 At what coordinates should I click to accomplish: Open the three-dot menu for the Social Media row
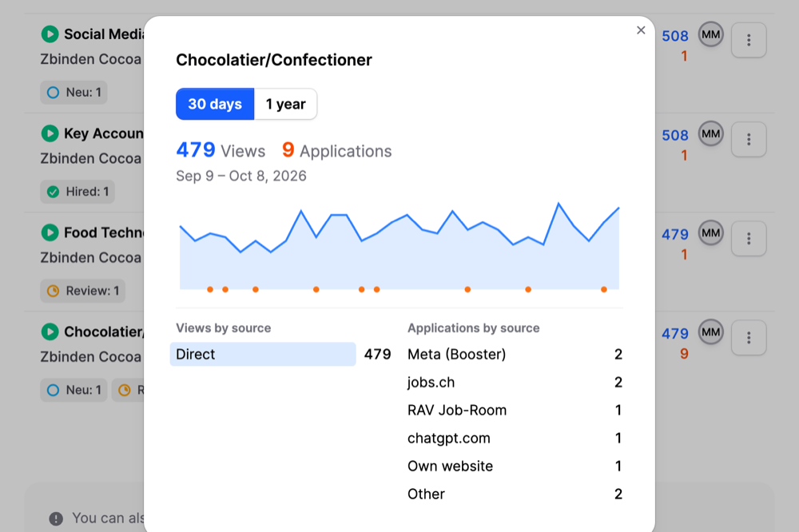point(749,40)
